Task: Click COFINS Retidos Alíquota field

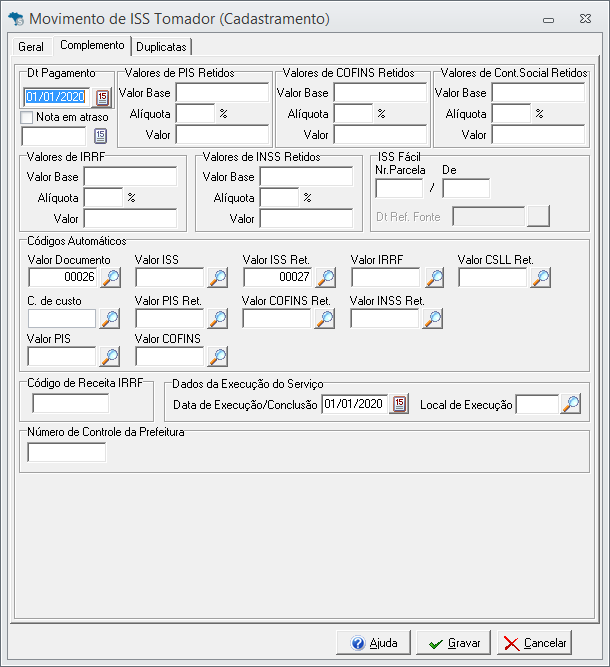Action: point(353,114)
